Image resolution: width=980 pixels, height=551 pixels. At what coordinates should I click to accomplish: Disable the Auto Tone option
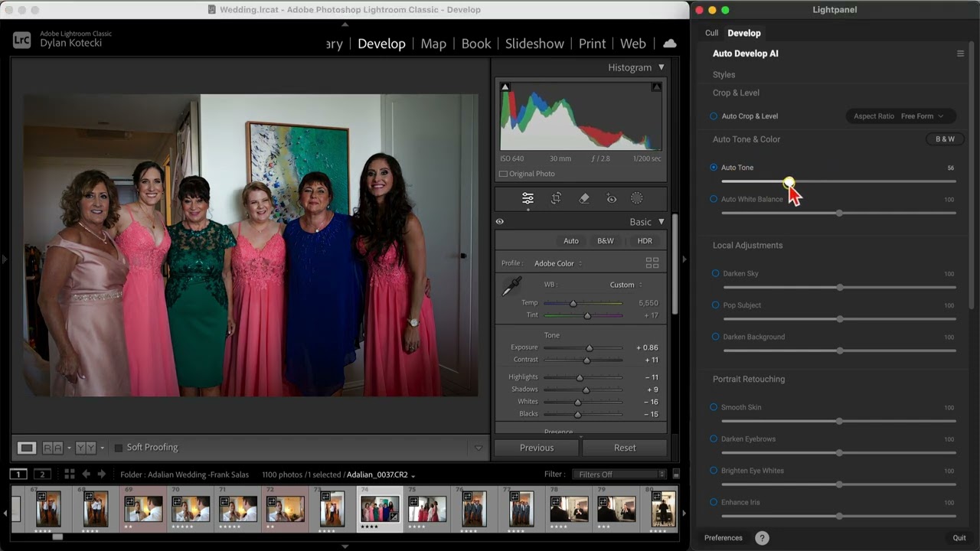coord(714,168)
